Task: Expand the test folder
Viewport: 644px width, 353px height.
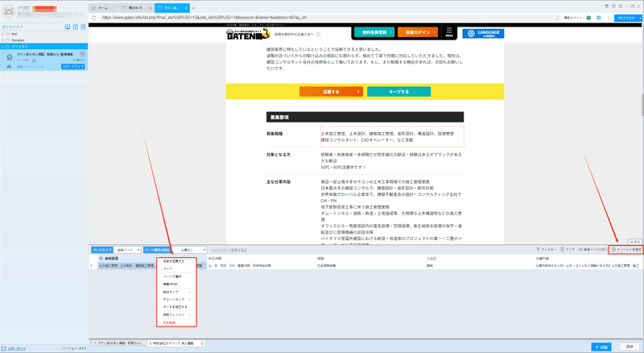Action: [3, 34]
